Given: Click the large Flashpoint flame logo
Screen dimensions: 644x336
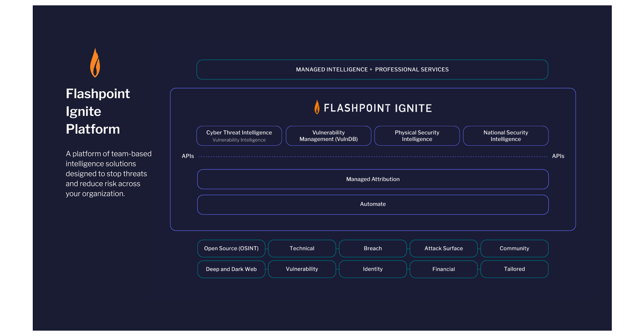Looking at the screenshot, I should coord(95,63).
